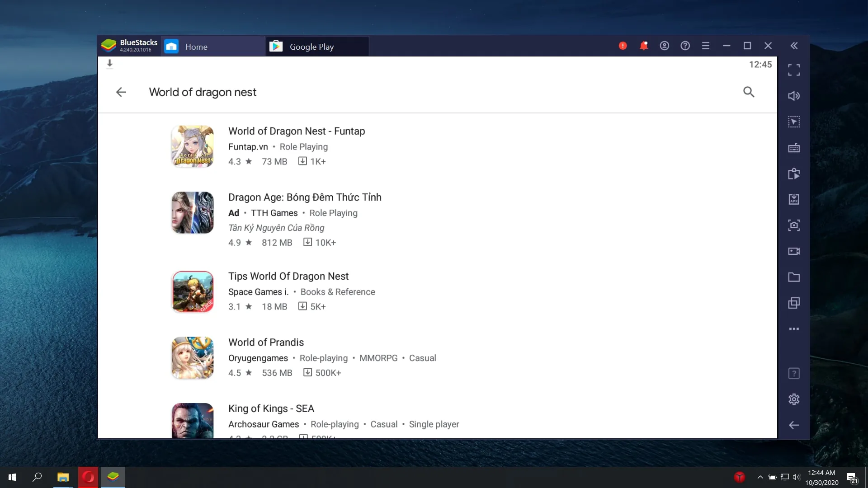
Task: Open Dragon Age: Bóng Đêm Thức Tỉnh title
Action: pyautogui.click(x=305, y=197)
